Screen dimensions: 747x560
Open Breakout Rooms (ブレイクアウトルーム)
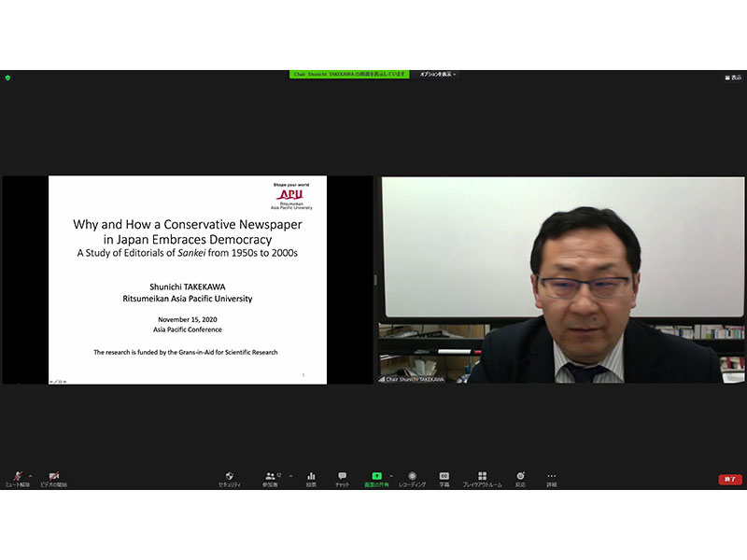pos(482,477)
